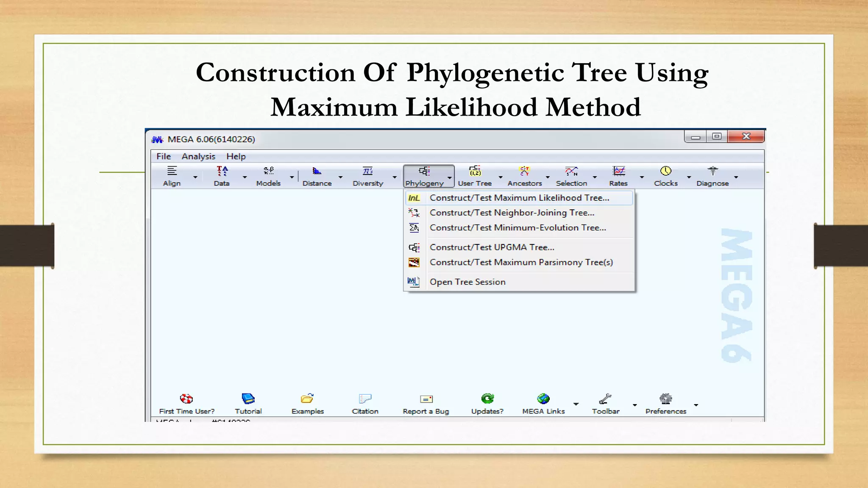The height and width of the screenshot is (488, 868).
Task: Click the Updates? refresh icon
Action: [x=487, y=399]
